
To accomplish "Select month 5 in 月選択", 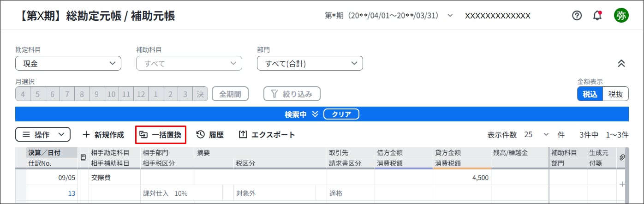I will [x=38, y=94].
